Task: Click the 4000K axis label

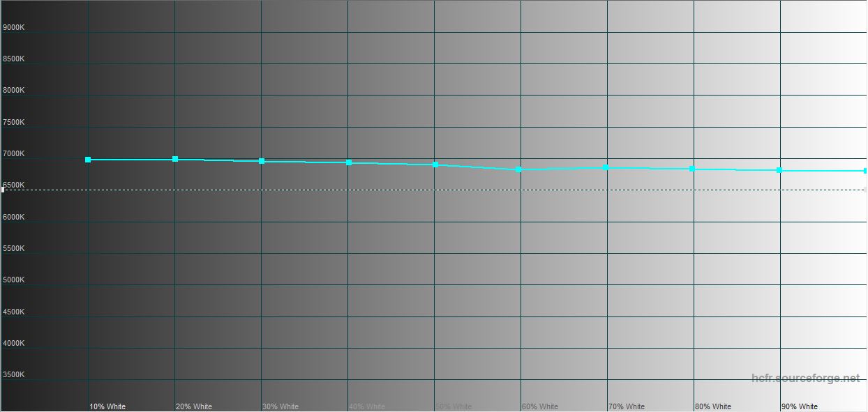Action: (x=14, y=343)
